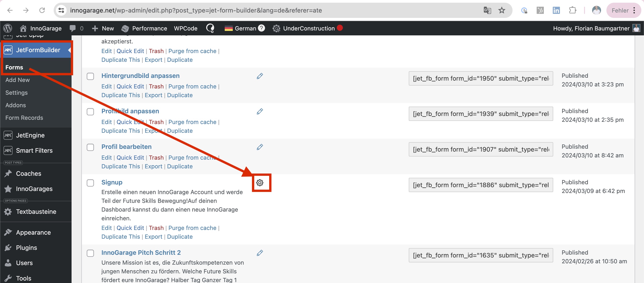Click the circular search icon in admin bar
The height and width of the screenshot is (283, 644).
210,28
